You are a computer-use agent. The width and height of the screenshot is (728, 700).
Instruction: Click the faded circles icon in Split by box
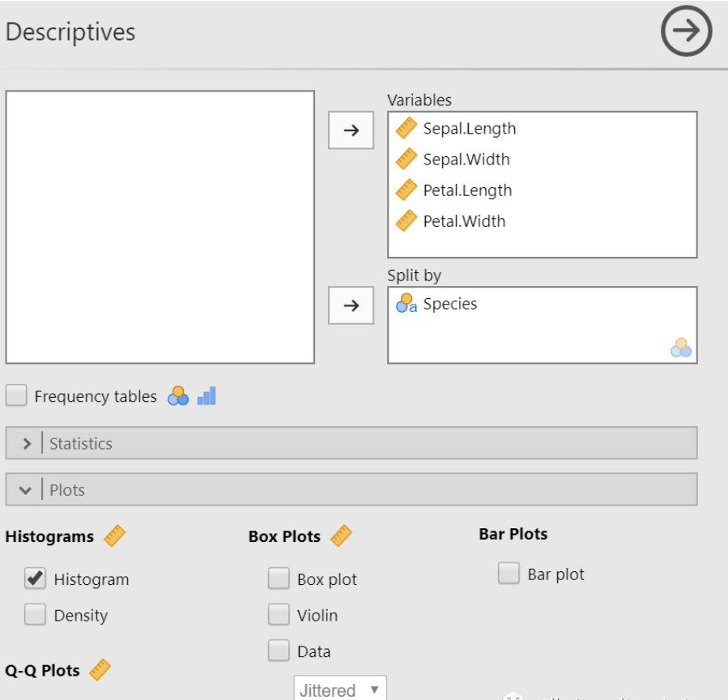(x=680, y=348)
